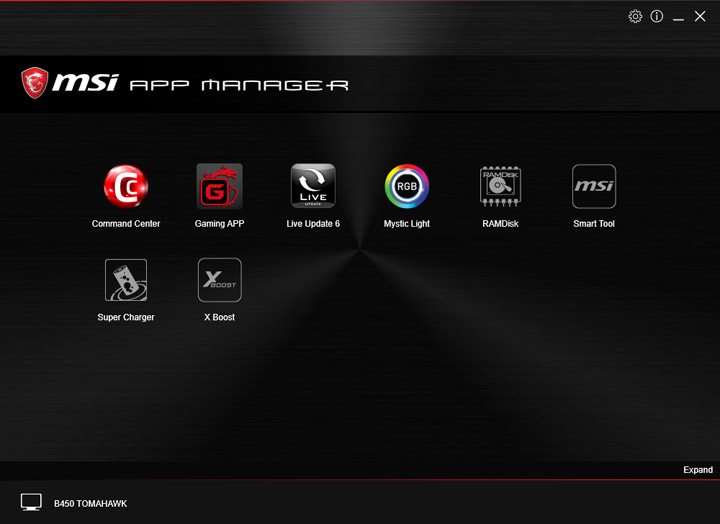The image size is (720, 524).
Task: Open the X Boost icon
Action: click(219, 280)
